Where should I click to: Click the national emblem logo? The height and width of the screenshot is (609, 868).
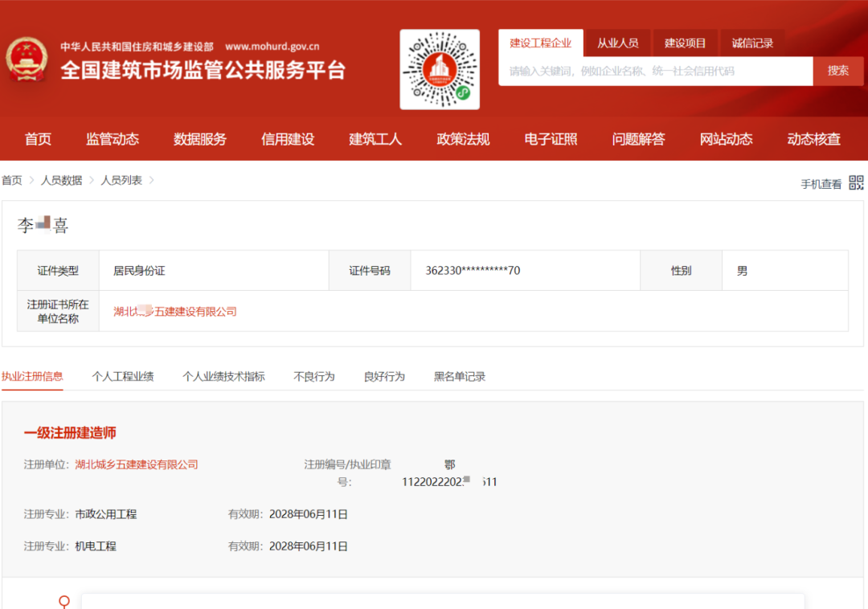(27, 59)
